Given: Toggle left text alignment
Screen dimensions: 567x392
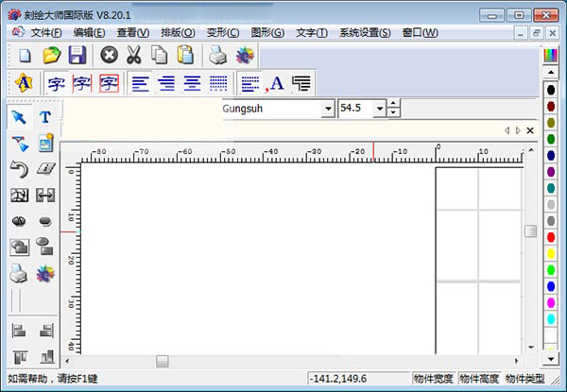Looking at the screenshot, I should tap(140, 84).
